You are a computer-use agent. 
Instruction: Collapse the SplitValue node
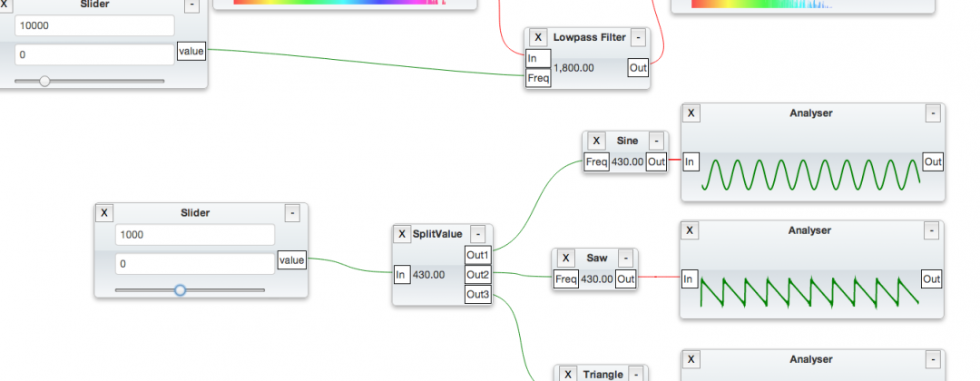tap(478, 234)
